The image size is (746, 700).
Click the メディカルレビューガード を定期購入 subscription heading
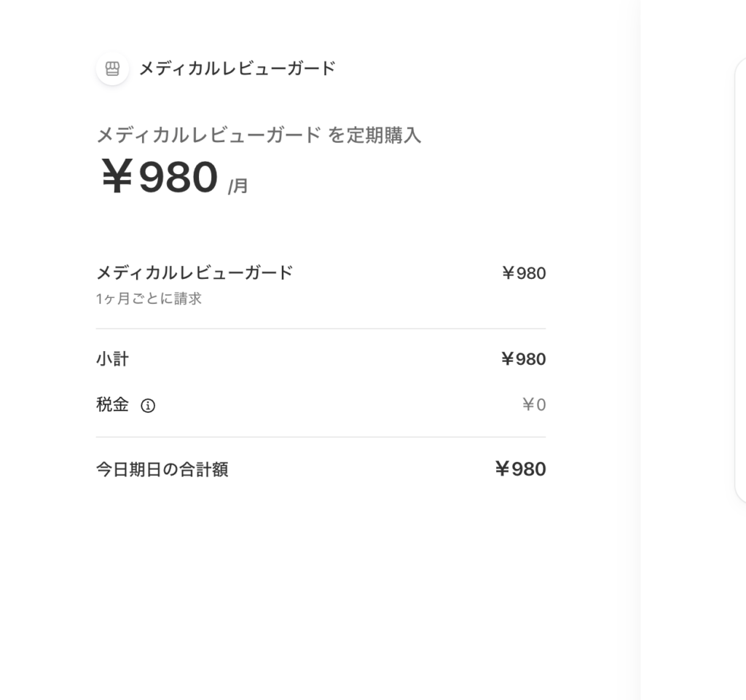pyautogui.click(x=259, y=135)
